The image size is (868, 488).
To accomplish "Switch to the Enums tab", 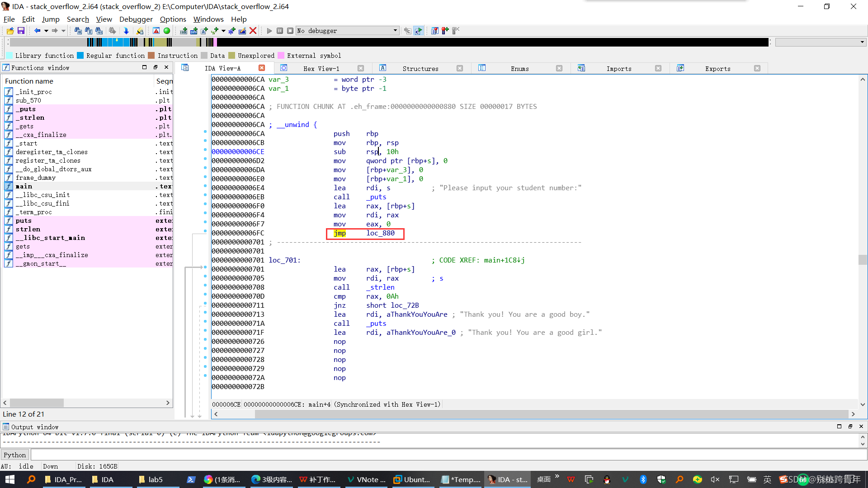I will (x=520, y=69).
